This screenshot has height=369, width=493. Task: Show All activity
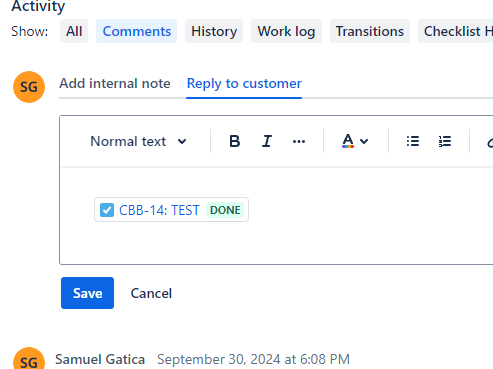point(74,31)
